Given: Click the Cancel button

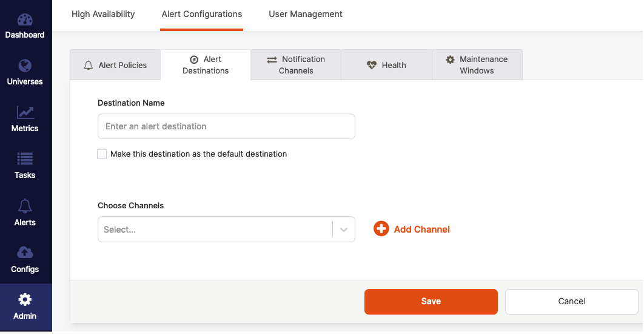Looking at the screenshot, I should click(571, 301).
